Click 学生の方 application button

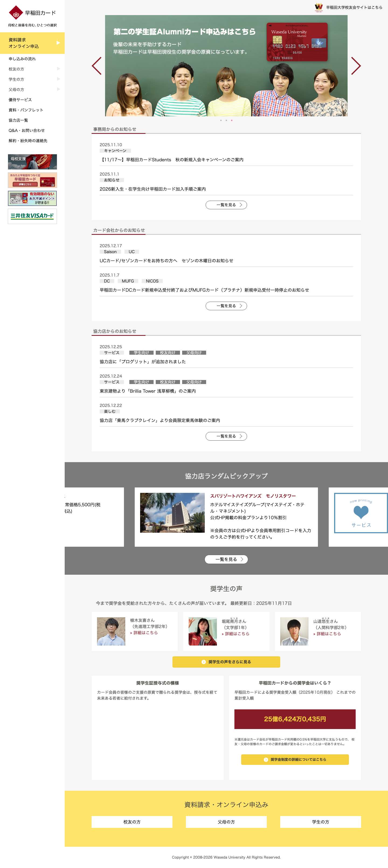[321, 822]
